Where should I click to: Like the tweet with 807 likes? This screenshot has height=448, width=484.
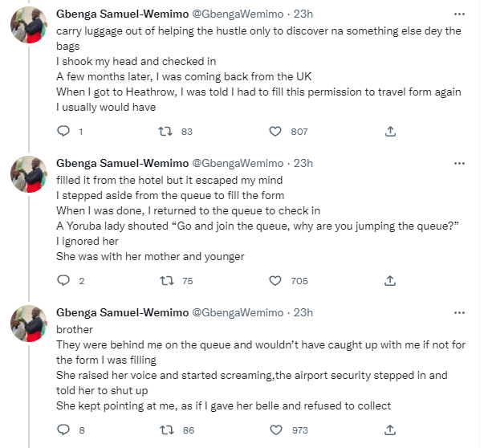click(277, 131)
